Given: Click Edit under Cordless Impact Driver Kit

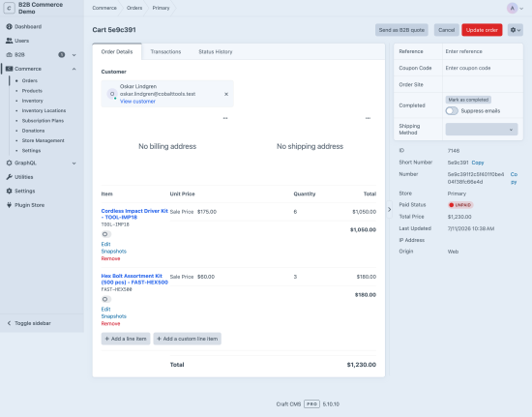Looking at the screenshot, I should pos(105,244).
